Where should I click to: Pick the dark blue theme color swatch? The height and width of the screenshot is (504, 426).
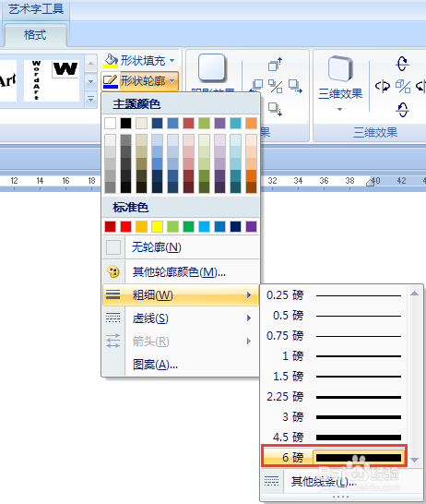pos(157,123)
